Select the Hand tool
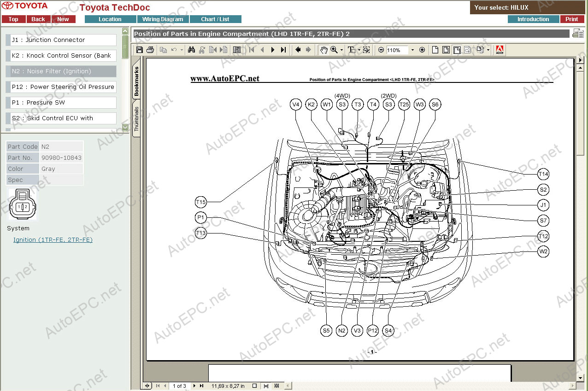This screenshot has height=391, width=588. (x=324, y=50)
